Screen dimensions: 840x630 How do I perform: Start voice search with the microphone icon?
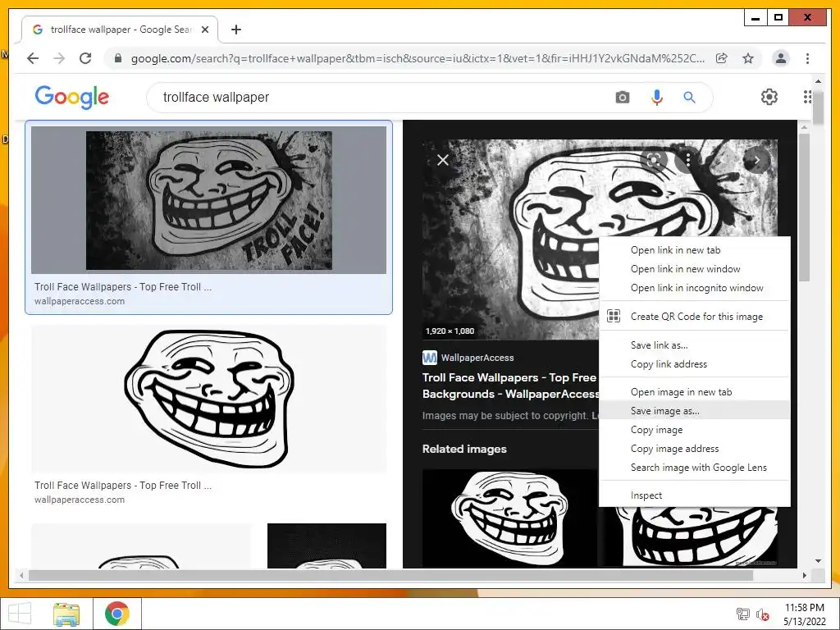click(x=657, y=98)
